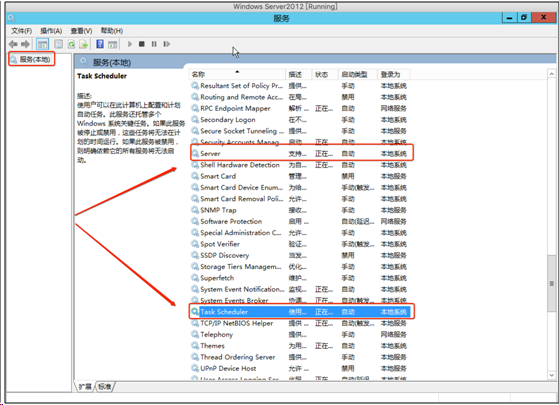The height and width of the screenshot is (405, 559).
Task: Click the Help question mark icon
Action: [100, 44]
